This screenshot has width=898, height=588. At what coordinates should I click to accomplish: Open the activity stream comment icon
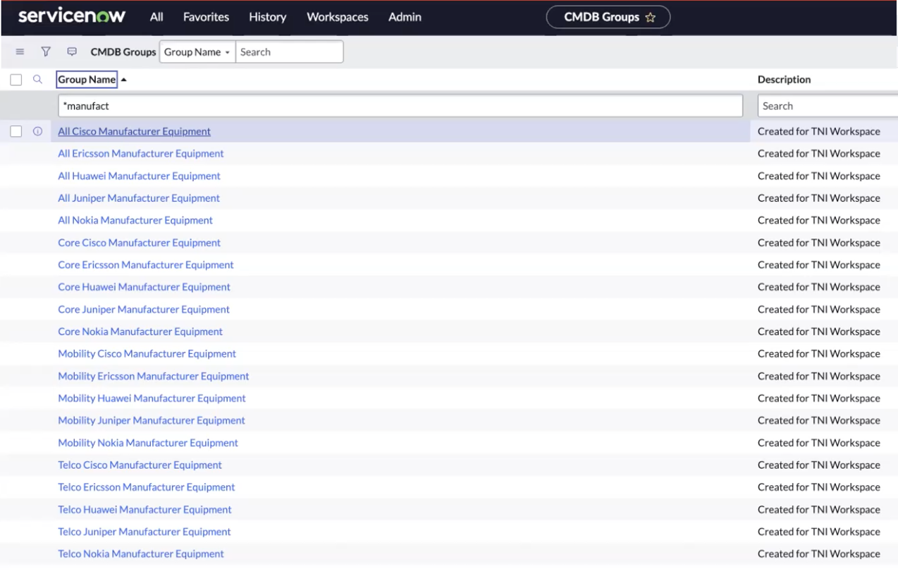(x=72, y=52)
